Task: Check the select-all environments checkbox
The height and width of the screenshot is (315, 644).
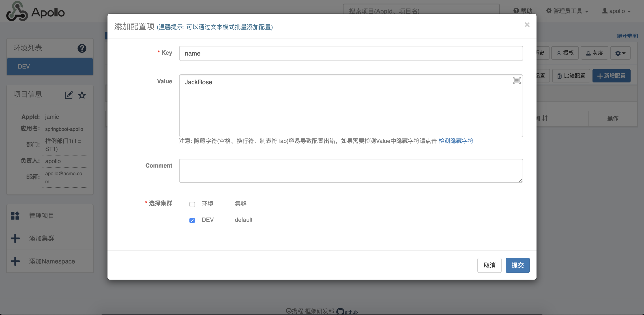Action: tap(192, 204)
